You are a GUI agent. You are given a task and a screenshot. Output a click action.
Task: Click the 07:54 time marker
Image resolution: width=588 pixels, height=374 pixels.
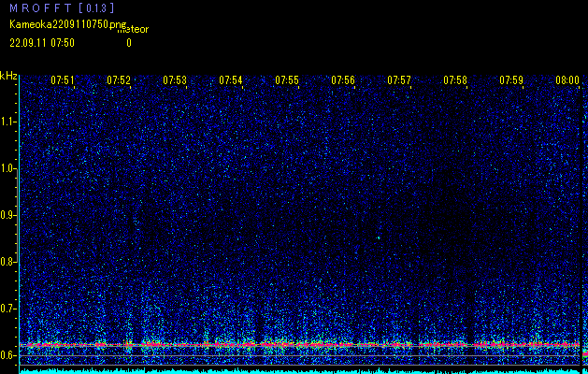(231, 79)
